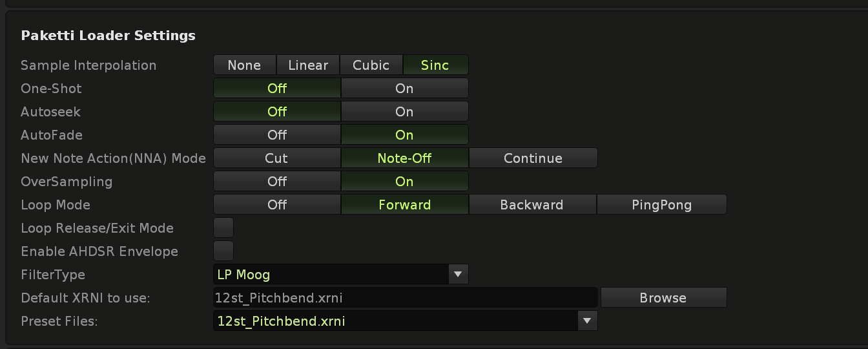Choose Continue for New Note Action
Screen dimensions: 868x349
click(533, 158)
